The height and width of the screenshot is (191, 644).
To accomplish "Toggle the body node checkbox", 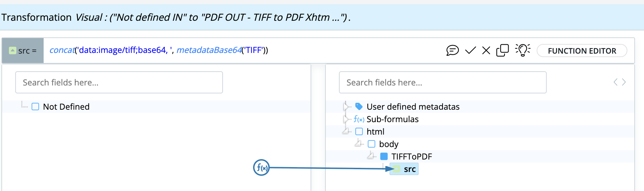I will [372, 144].
